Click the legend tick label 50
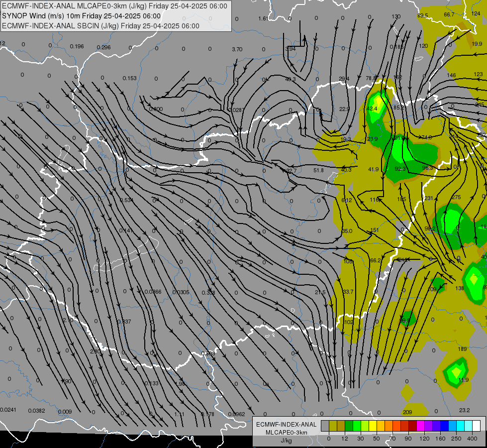The height and width of the screenshot is (448, 487). click(x=376, y=439)
